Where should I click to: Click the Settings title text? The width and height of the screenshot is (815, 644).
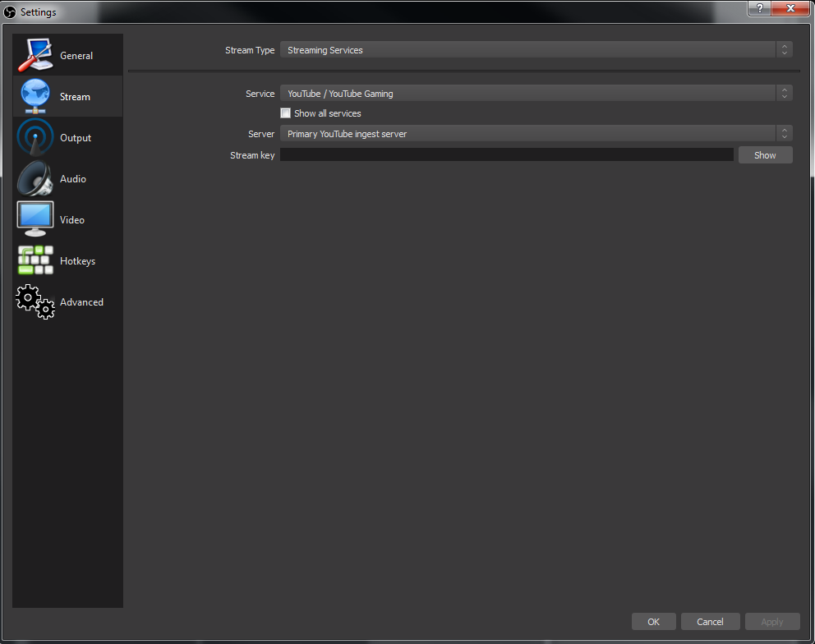pos(39,12)
